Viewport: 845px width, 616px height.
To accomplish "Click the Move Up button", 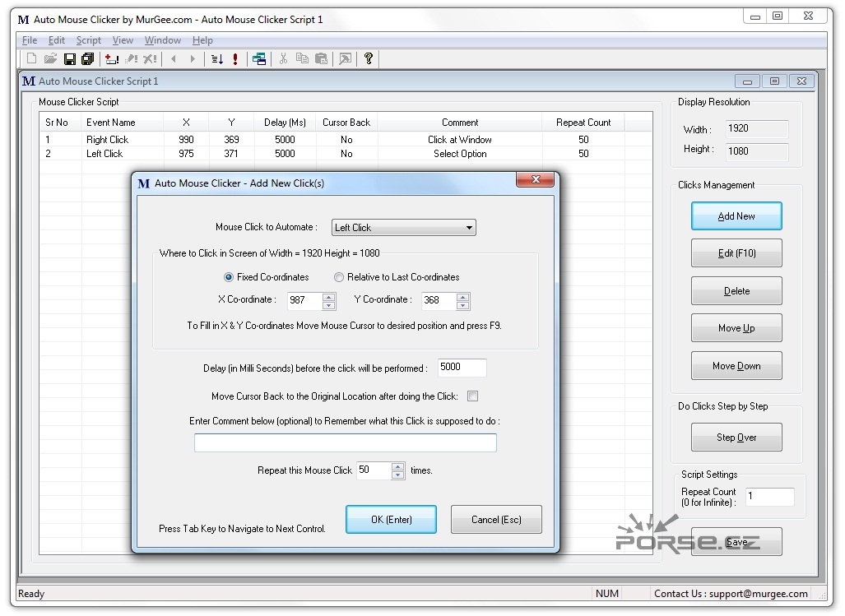I will 736,328.
